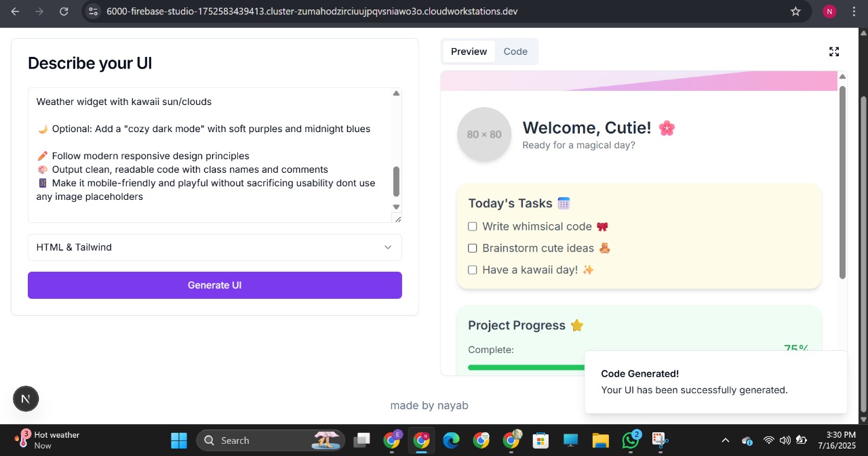Click the Windows taskbar Search box

pos(271,440)
